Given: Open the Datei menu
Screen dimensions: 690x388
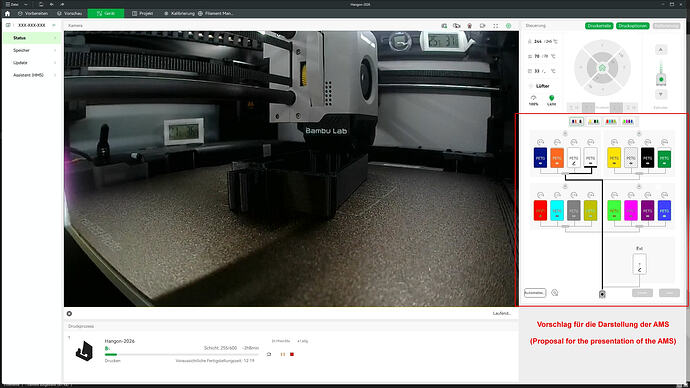Looking at the screenshot, I should coord(12,4).
